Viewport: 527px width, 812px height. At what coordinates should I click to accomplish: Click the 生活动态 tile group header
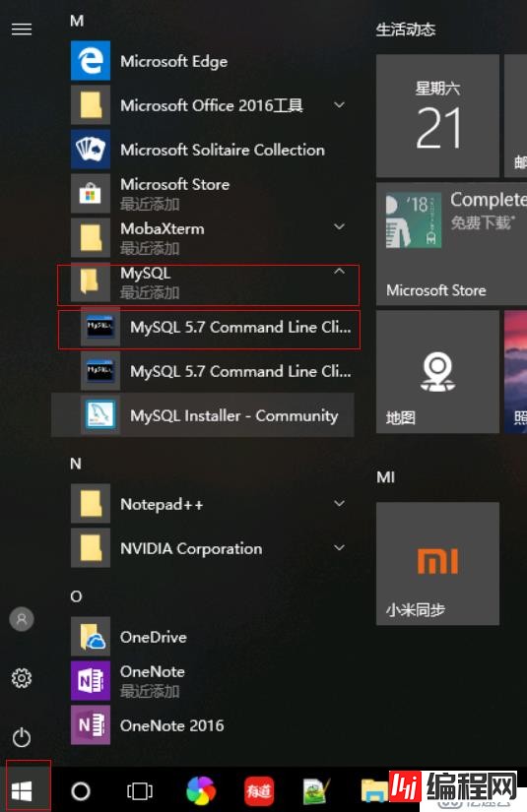click(406, 30)
